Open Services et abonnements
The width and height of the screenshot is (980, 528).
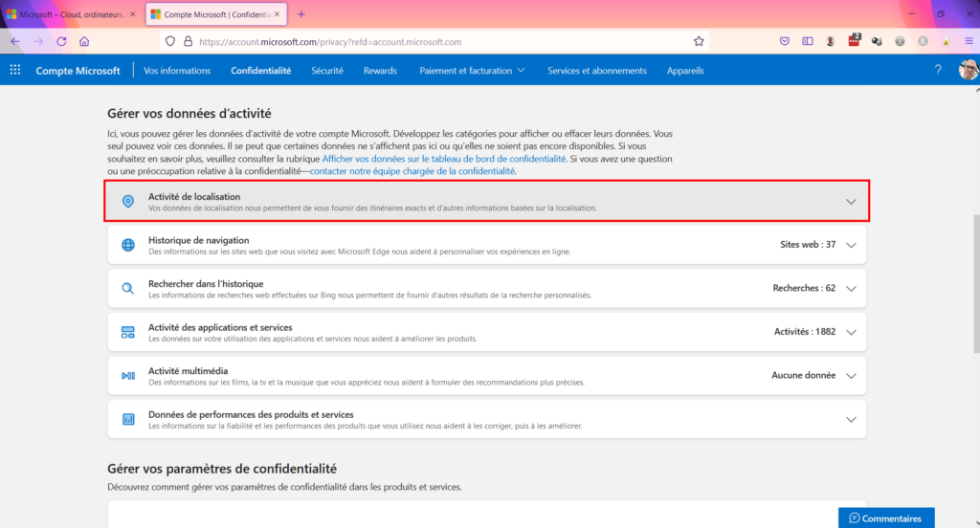tap(597, 71)
